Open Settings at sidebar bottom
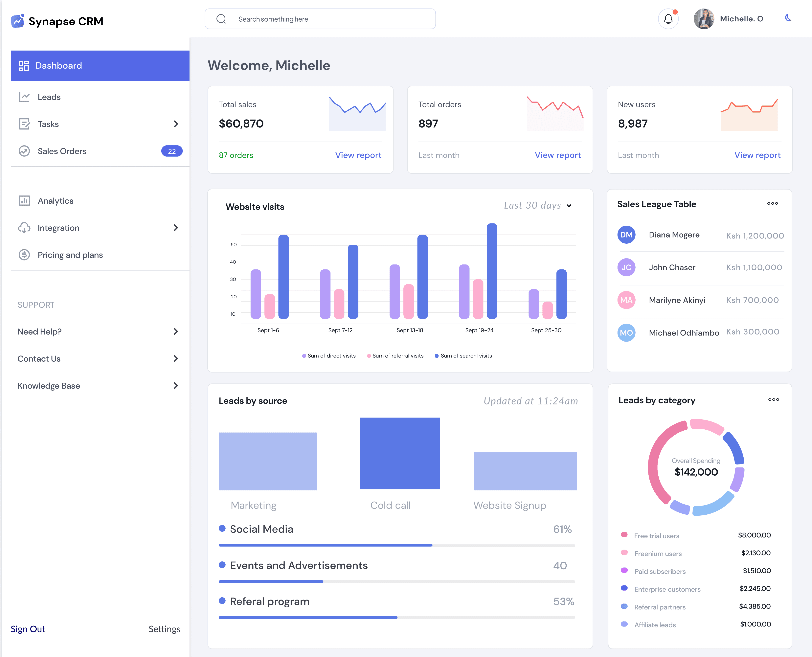This screenshot has width=812, height=657. 164,629
